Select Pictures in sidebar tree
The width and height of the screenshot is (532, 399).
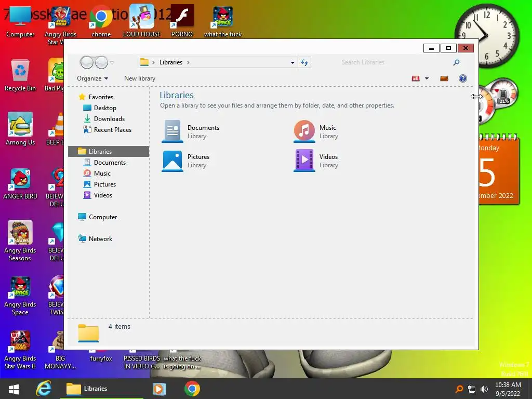100,184
